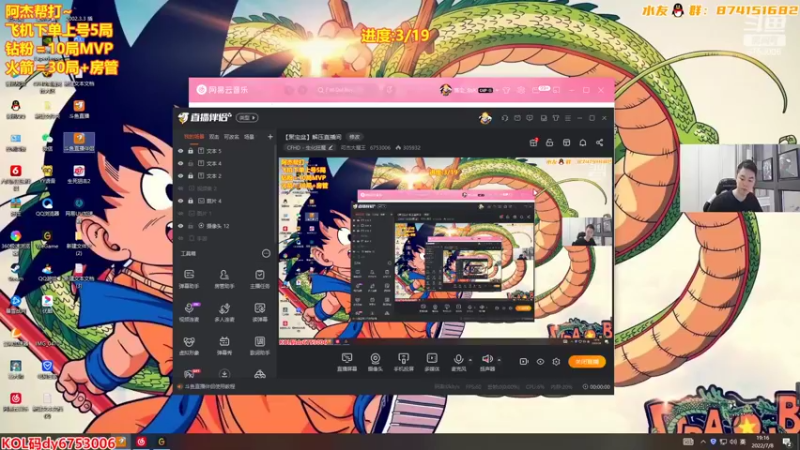Open the PK tool with the red badge
Image resolution: width=800 pixels, height=450 pixels.
tap(189, 373)
